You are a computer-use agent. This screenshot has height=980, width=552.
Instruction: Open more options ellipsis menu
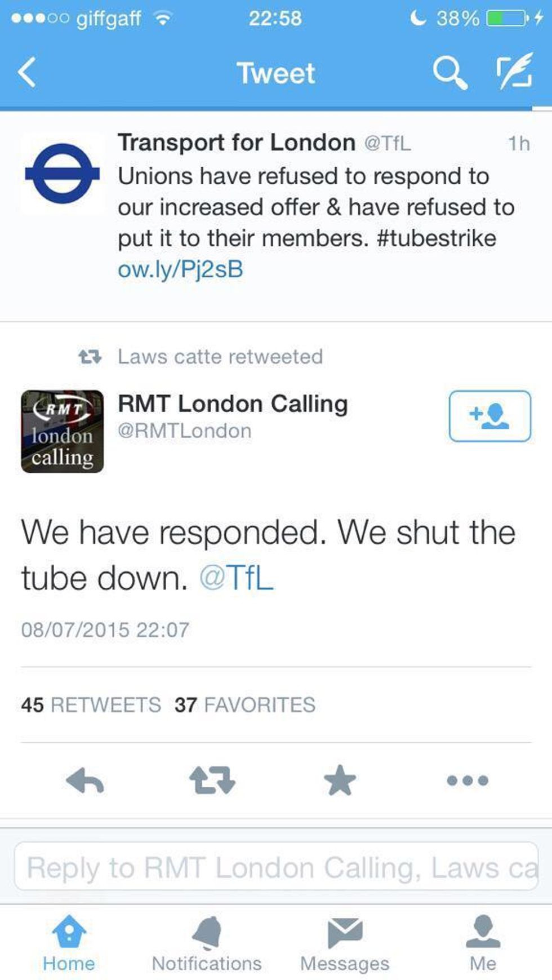(x=467, y=781)
